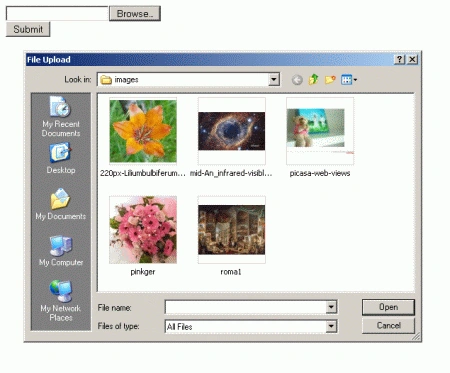This screenshot has width=450, height=373.
Task: Click into the File name text field
Action: click(246, 307)
